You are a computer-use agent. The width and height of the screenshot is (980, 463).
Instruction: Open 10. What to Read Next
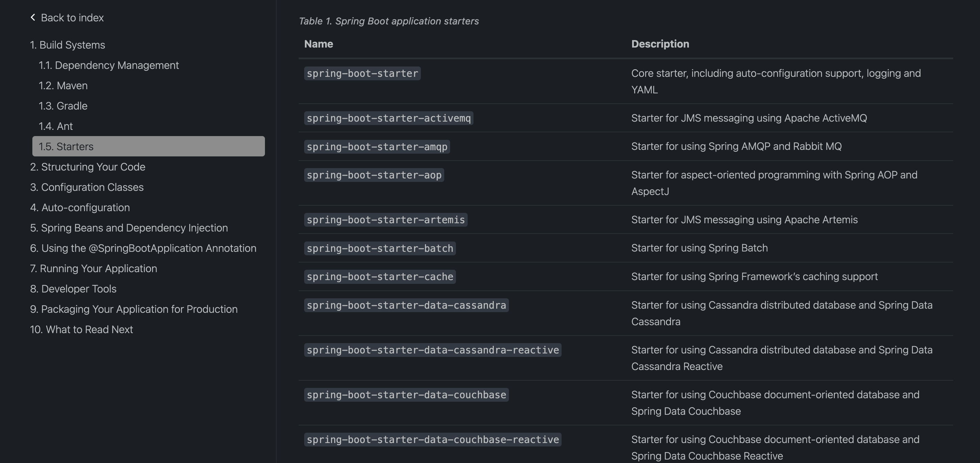pos(82,329)
